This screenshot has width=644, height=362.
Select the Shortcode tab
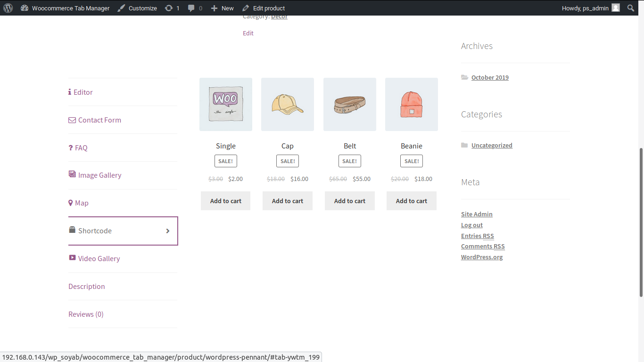coord(123,231)
